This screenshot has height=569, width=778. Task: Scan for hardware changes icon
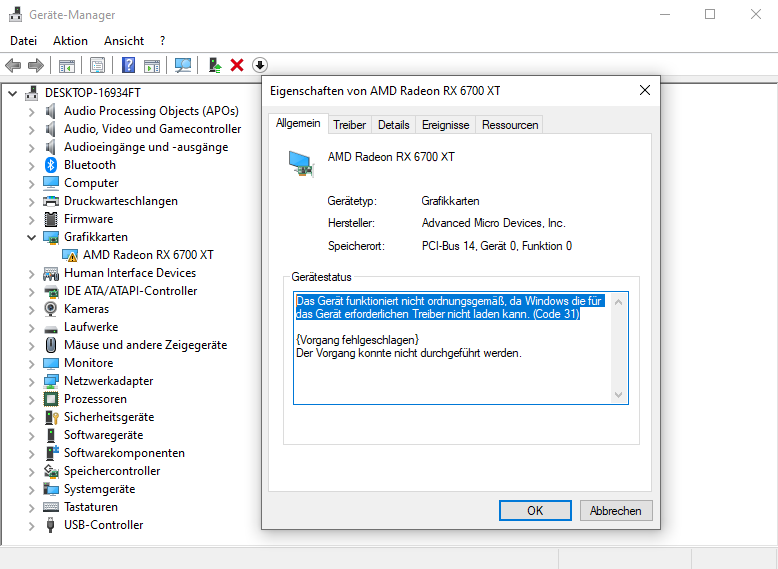[183, 65]
